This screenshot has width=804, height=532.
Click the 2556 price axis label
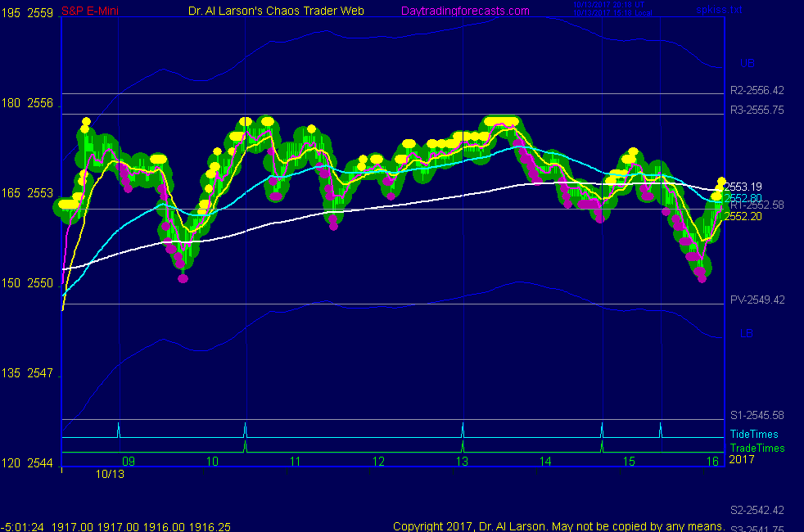click(x=40, y=103)
